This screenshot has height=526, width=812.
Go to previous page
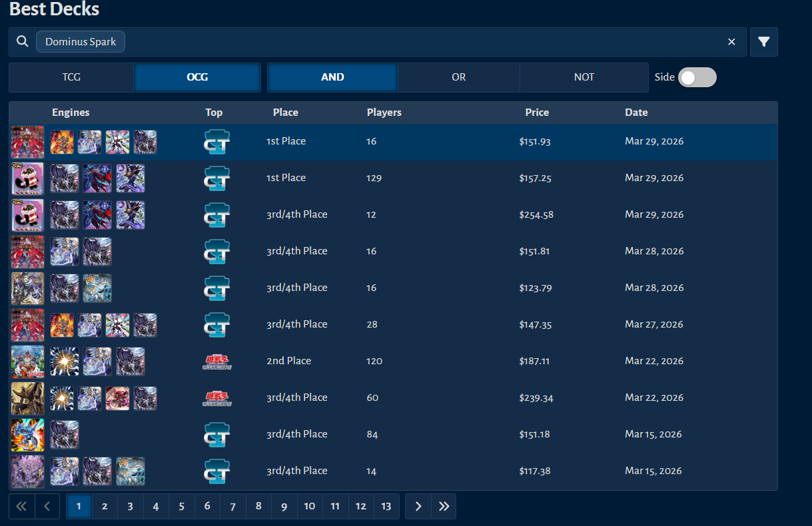coord(47,506)
